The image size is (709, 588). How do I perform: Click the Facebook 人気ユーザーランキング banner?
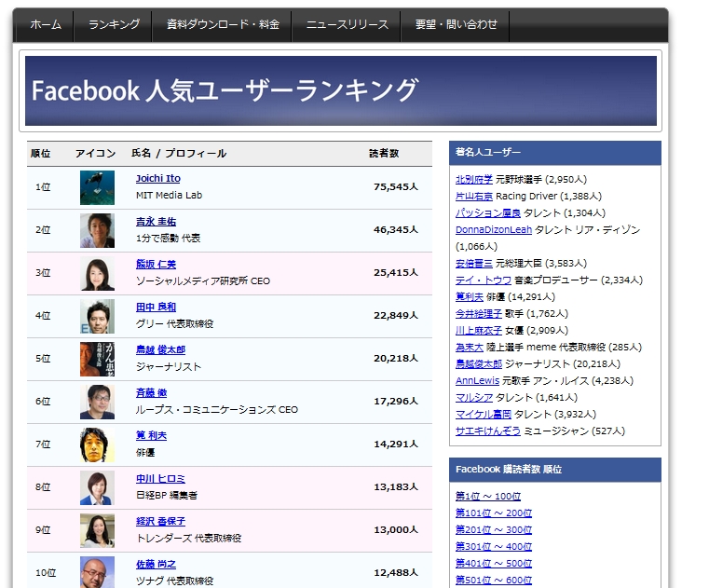tap(341, 91)
